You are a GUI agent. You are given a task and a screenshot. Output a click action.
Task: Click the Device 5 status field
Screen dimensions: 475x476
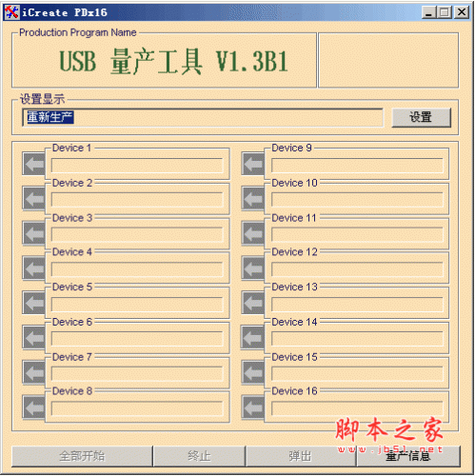[x=137, y=305]
